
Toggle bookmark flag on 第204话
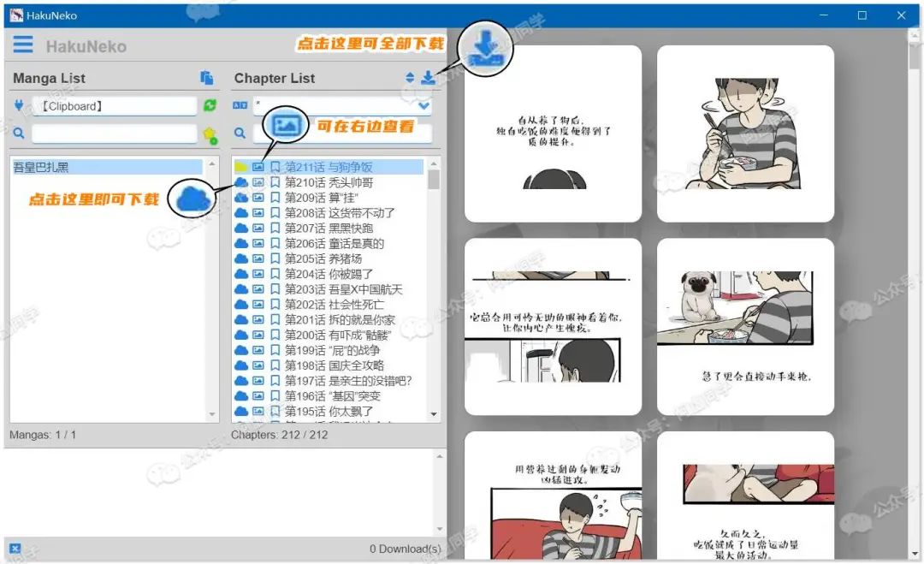pyautogui.click(x=275, y=274)
